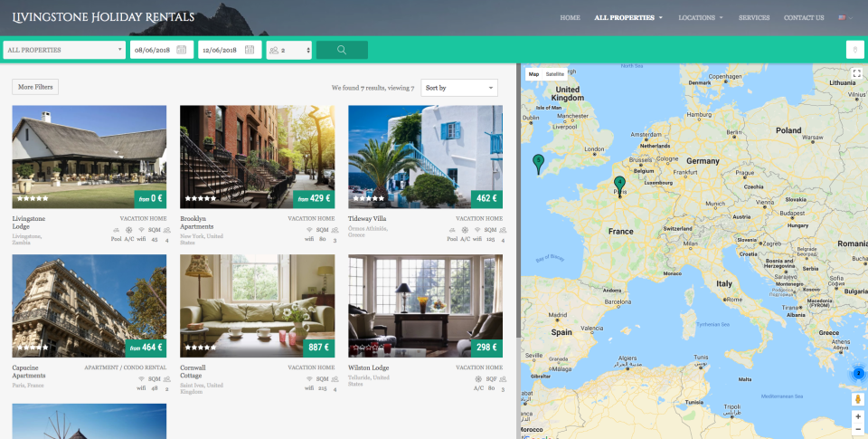868x439 pixels.
Task: Click map pin toggle at green bar's right end
Action: (x=855, y=50)
